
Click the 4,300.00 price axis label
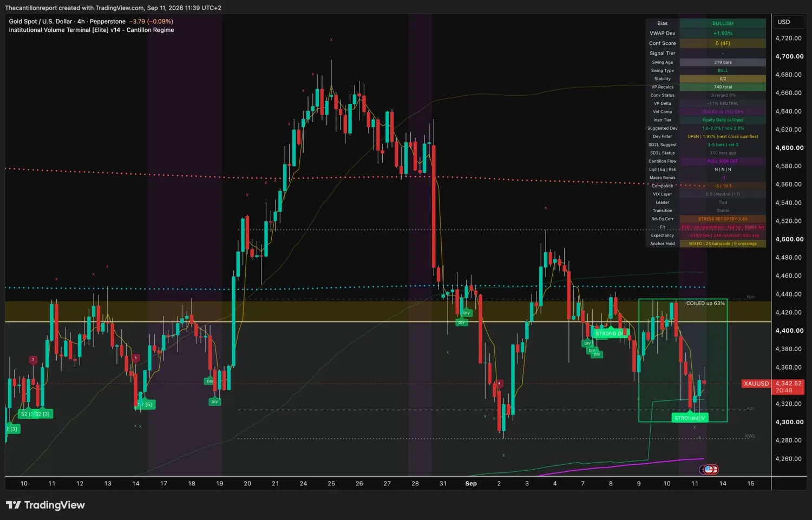click(x=789, y=422)
